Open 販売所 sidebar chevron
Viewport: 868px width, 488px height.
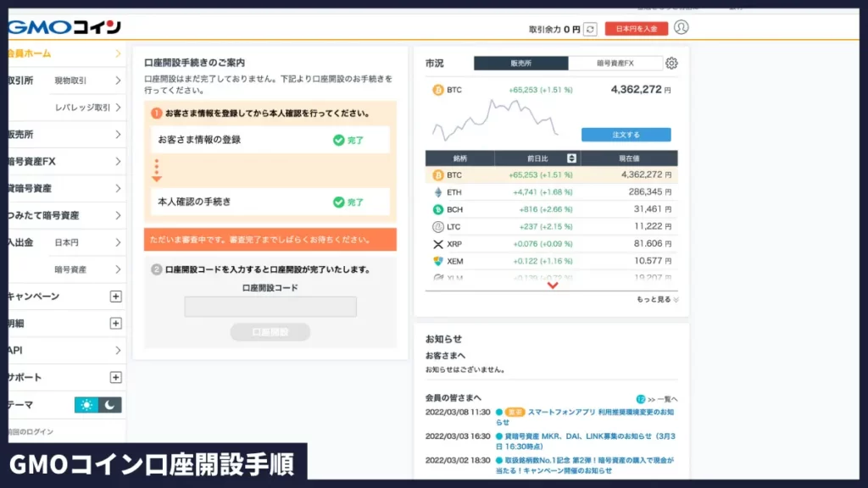[118, 135]
